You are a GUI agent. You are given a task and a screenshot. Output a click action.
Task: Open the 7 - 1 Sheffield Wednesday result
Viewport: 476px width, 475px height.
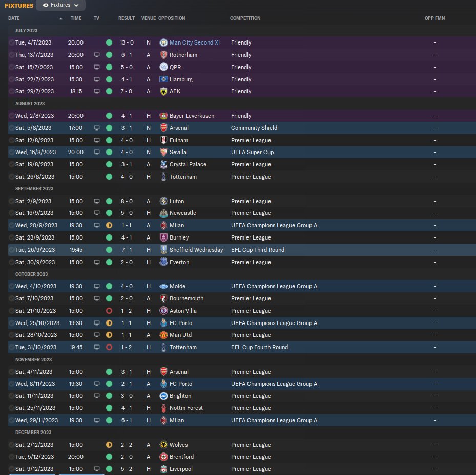[127, 250]
